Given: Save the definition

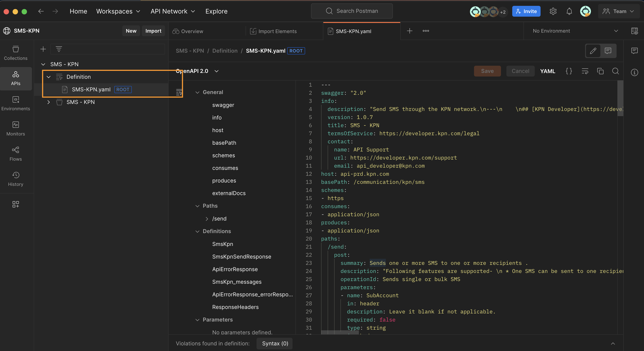Looking at the screenshot, I should pos(487,71).
